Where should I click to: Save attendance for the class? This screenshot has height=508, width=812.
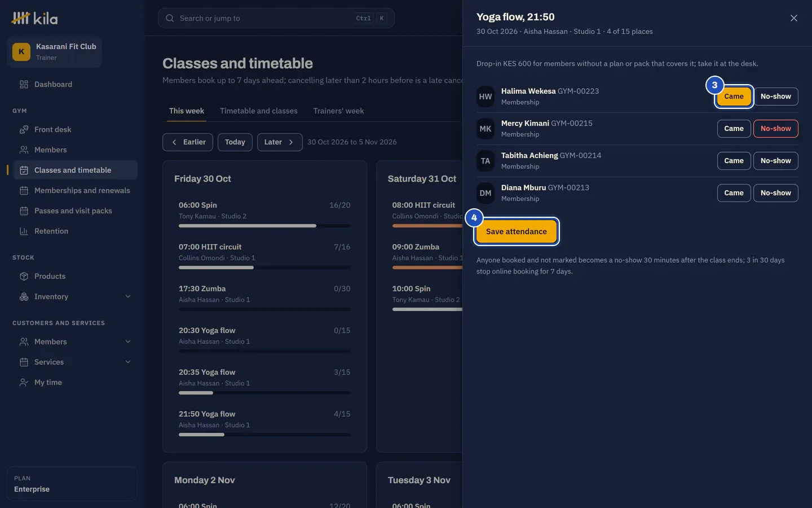point(517,231)
